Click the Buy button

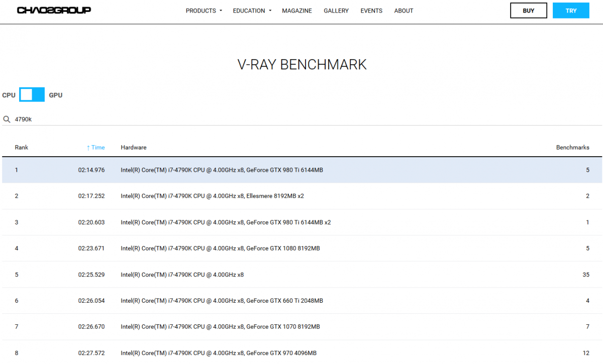(529, 11)
